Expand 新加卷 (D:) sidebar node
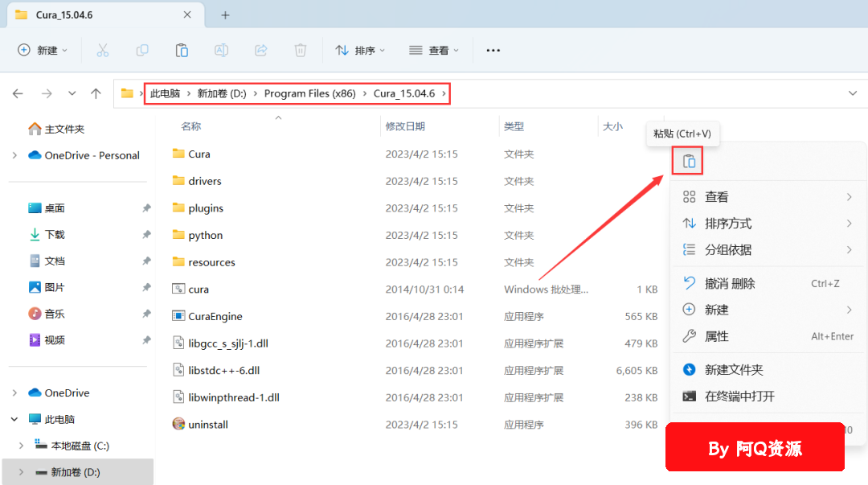The width and height of the screenshot is (868, 485). click(x=21, y=472)
